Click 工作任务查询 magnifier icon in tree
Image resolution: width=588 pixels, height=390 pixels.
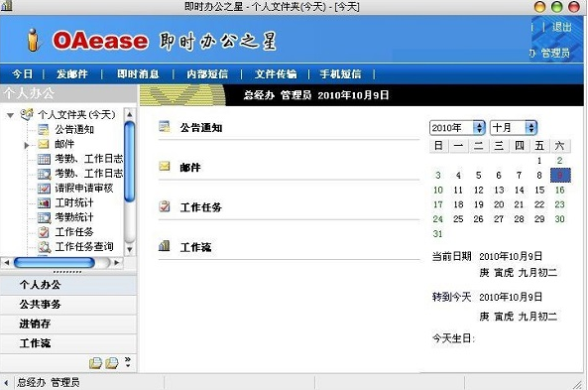click(x=44, y=247)
